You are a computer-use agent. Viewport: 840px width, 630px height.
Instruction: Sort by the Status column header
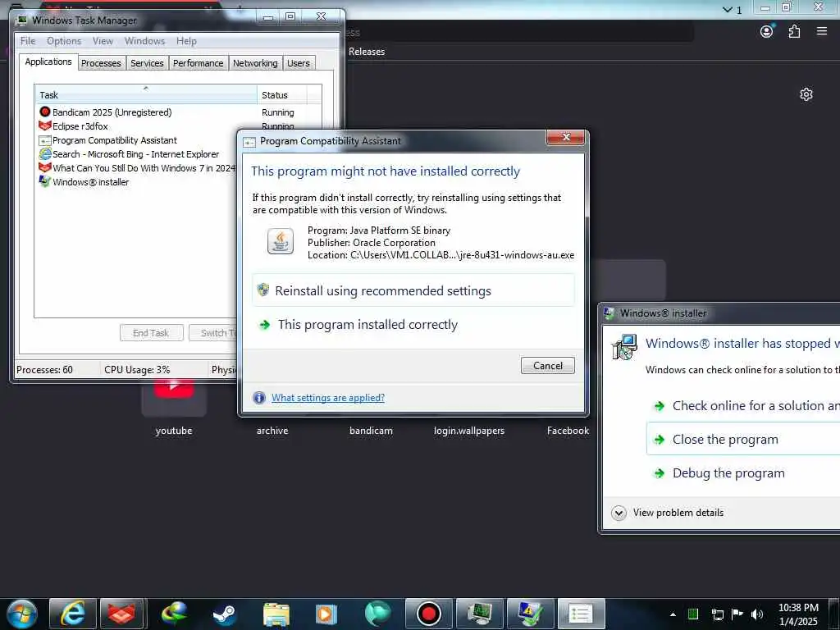(282, 95)
